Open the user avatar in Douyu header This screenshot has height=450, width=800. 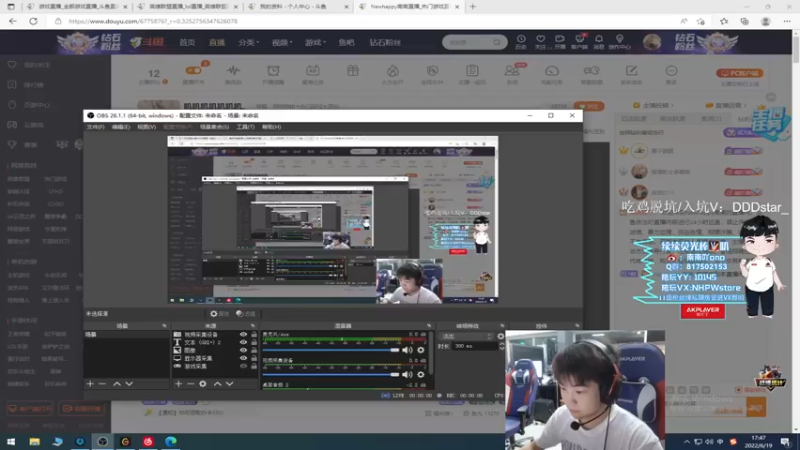pos(652,42)
